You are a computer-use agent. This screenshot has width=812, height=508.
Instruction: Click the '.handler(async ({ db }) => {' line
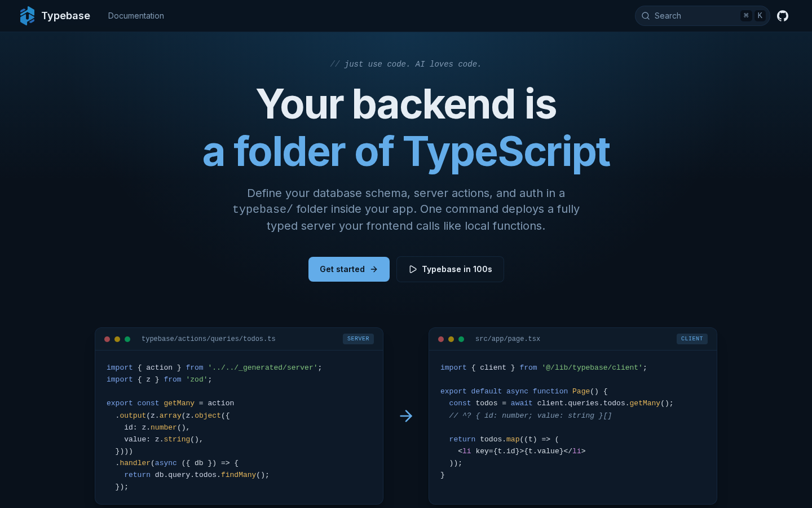tap(177, 463)
